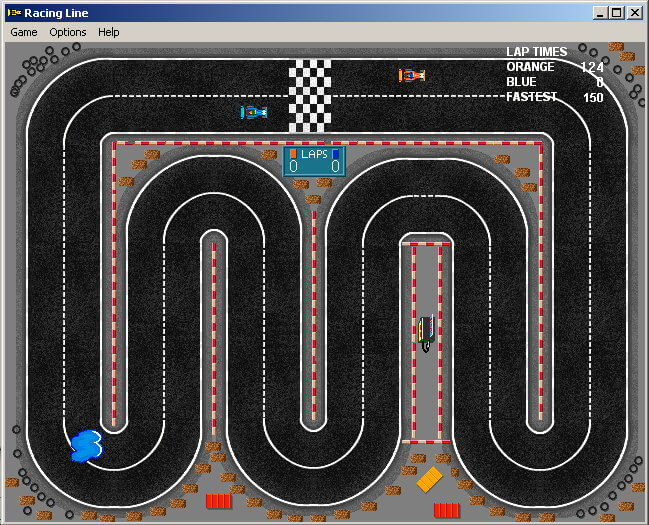649x525 pixels.
Task: Open the Help menu
Action: pos(108,32)
